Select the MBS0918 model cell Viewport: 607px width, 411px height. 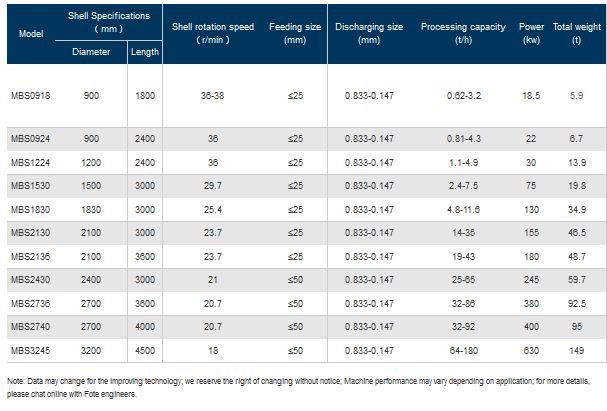tap(28, 94)
